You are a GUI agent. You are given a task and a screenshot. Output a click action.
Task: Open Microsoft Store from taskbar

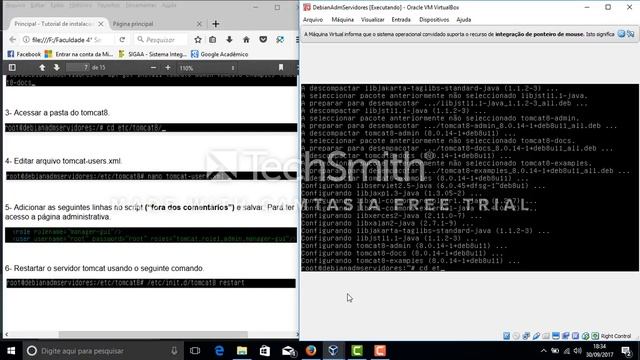[265, 351]
